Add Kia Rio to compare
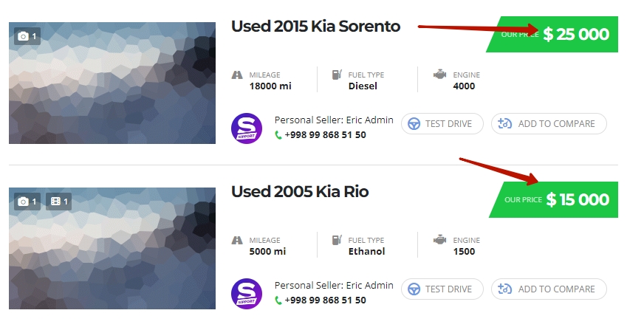 tap(549, 289)
